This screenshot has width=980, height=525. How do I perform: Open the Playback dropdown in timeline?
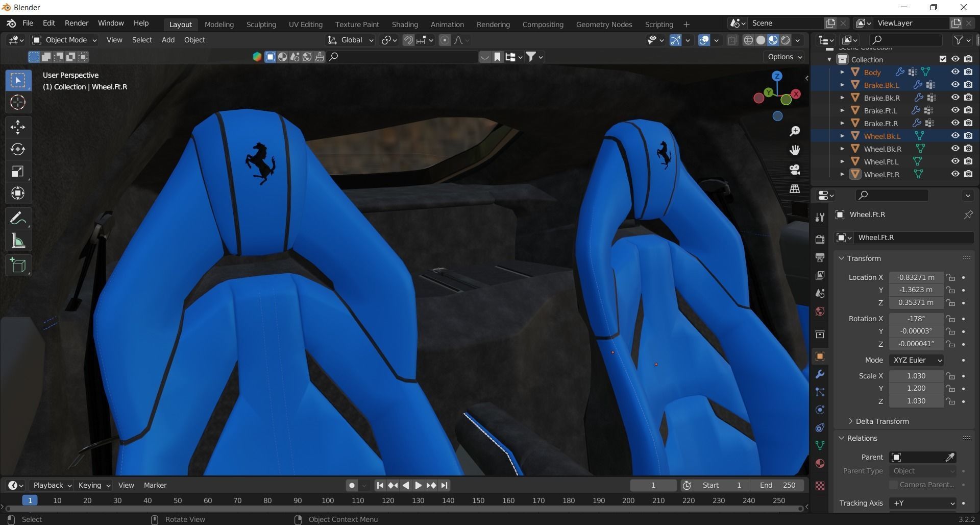[52, 485]
